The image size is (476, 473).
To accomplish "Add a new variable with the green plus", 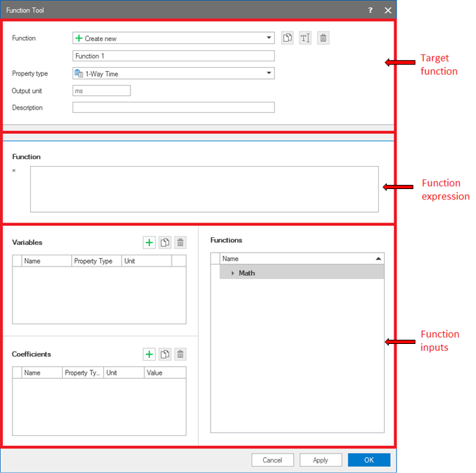I will point(149,242).
